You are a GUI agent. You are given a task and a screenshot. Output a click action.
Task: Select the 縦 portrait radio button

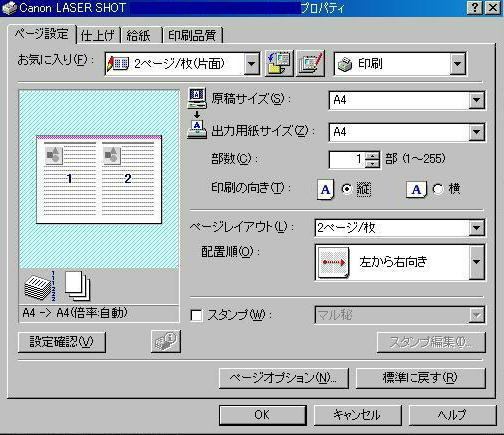pos(347,189)
